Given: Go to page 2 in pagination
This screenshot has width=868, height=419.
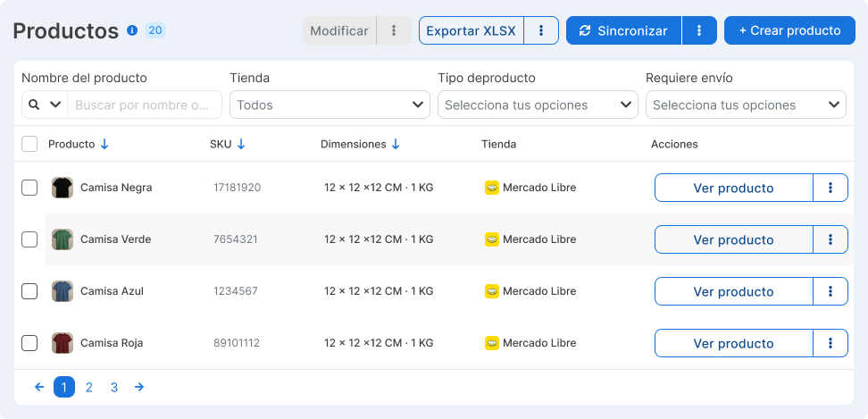Looking at the screenshot, I should pos(89,387).
